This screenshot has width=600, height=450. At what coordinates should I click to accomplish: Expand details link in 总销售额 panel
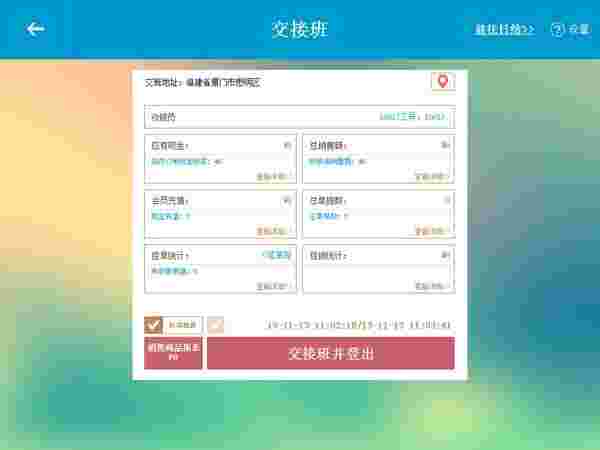coord(430,177)
